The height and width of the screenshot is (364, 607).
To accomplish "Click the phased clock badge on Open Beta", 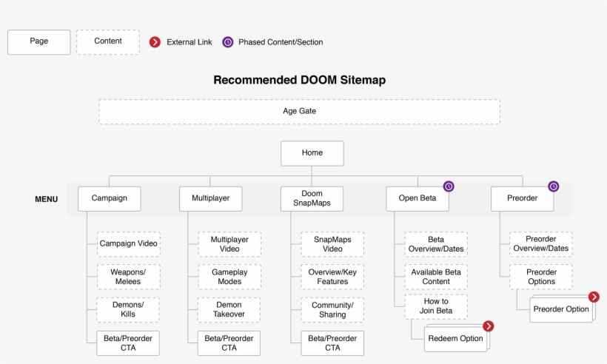I will click(449, 186).
